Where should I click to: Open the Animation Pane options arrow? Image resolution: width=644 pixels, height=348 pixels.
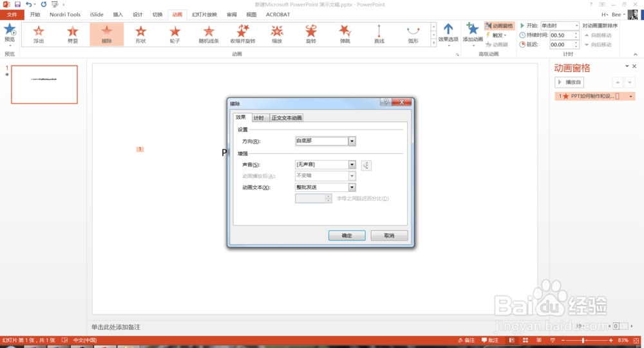tap(627, 66)
